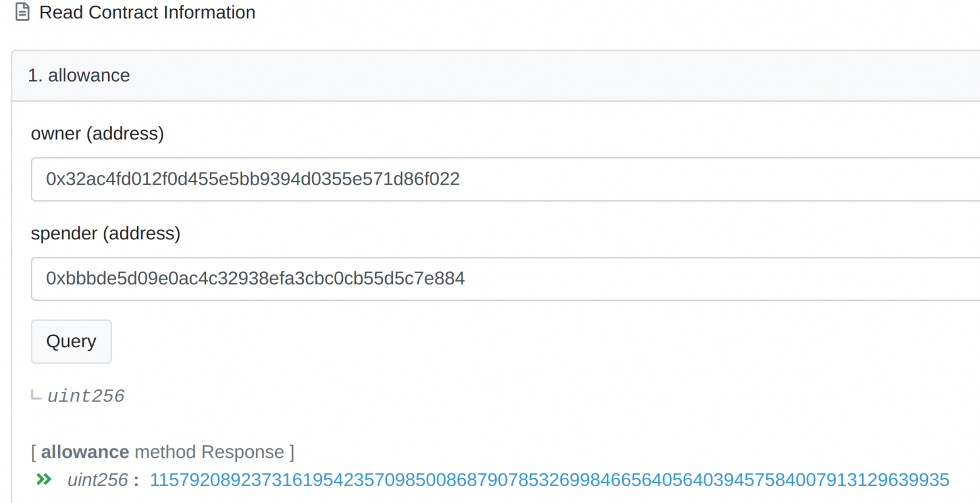
Task: Click the bold 'allowance' word in response
Action: [x=85, y=452]
